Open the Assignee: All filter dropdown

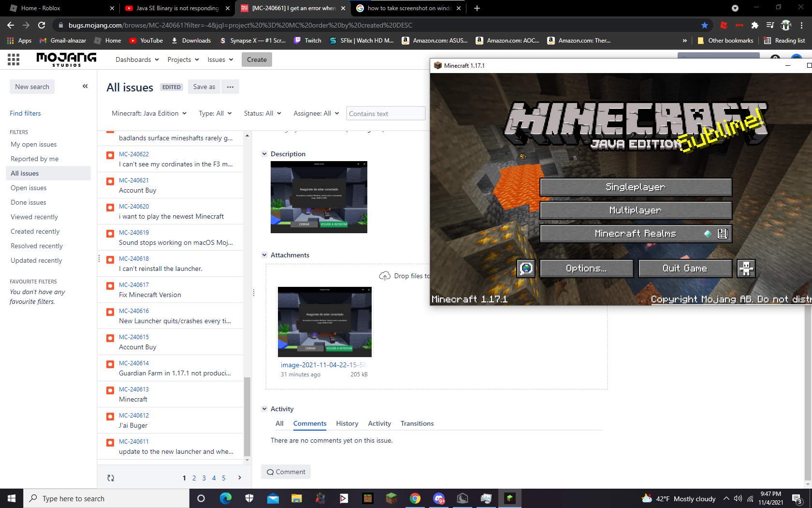point(316,113)
